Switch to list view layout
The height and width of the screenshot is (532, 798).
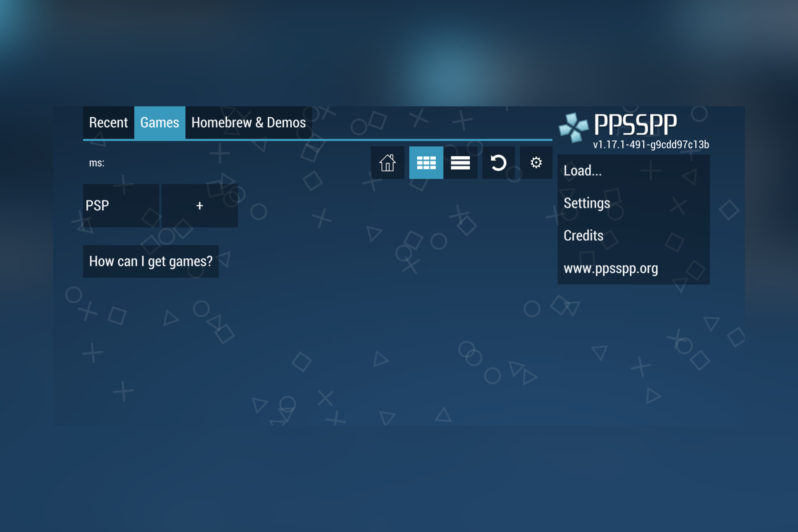[x=462, y=162]
